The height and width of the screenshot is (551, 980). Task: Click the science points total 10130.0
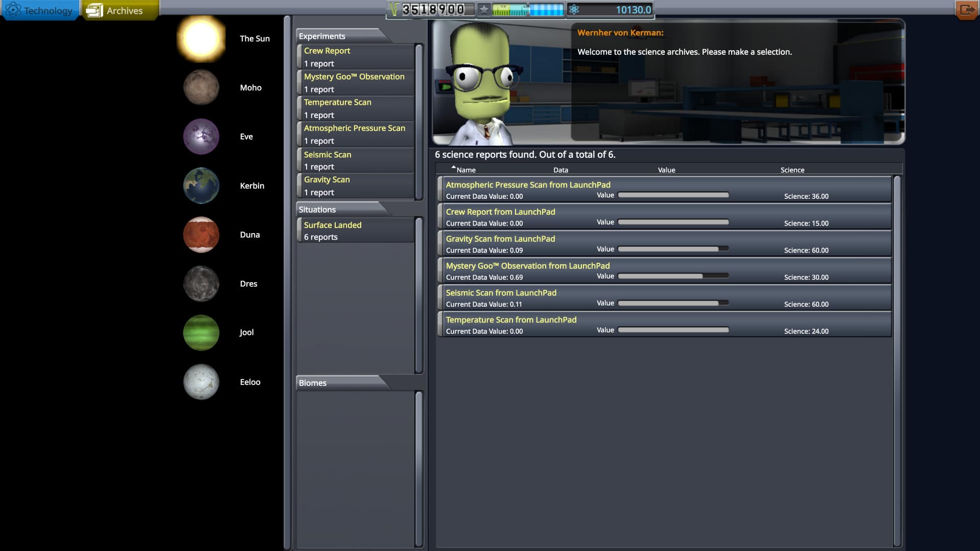coord(633,10)
